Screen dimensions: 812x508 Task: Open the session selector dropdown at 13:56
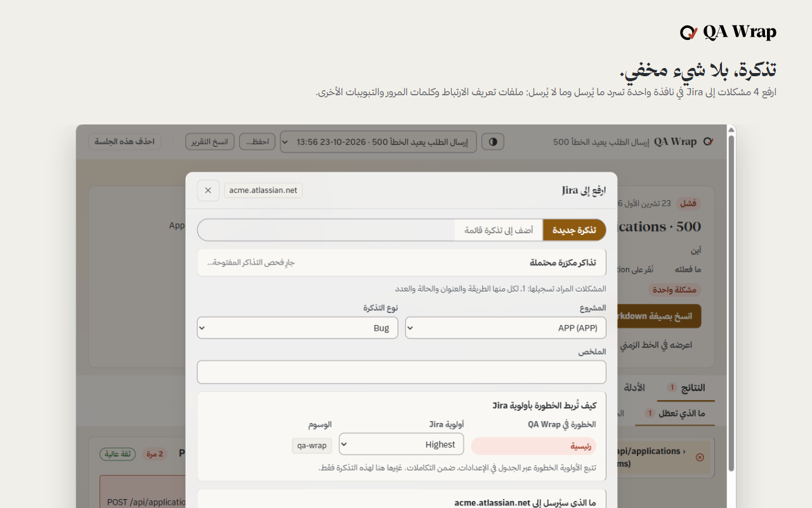pos(379,142)
